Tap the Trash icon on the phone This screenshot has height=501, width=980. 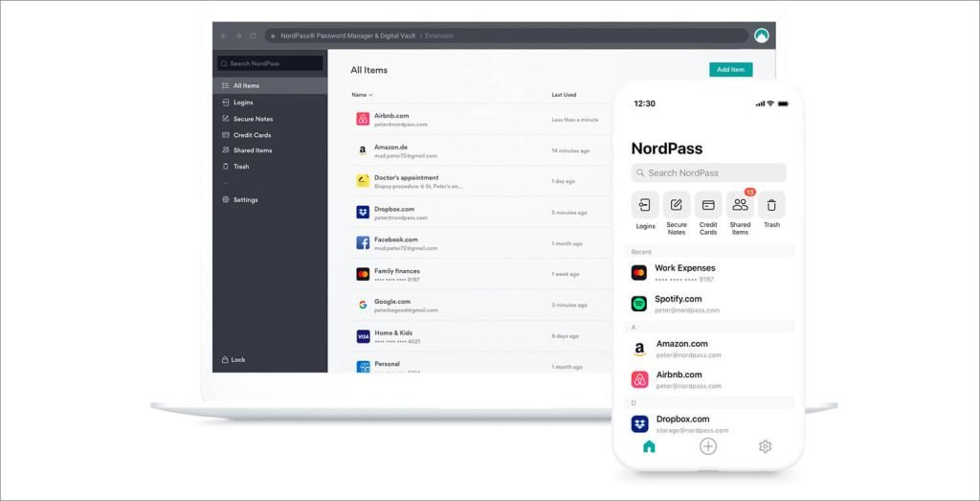(772, 205)
